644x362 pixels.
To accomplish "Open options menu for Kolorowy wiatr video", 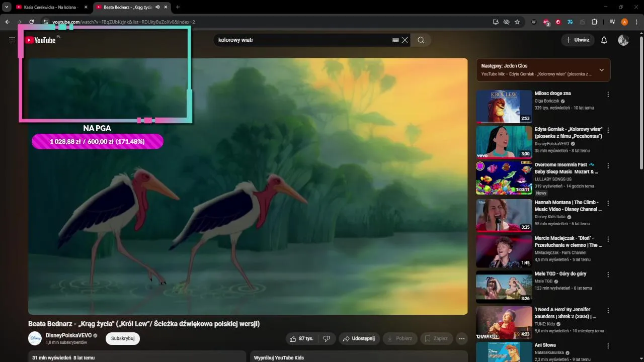I will tap(608, 130).
